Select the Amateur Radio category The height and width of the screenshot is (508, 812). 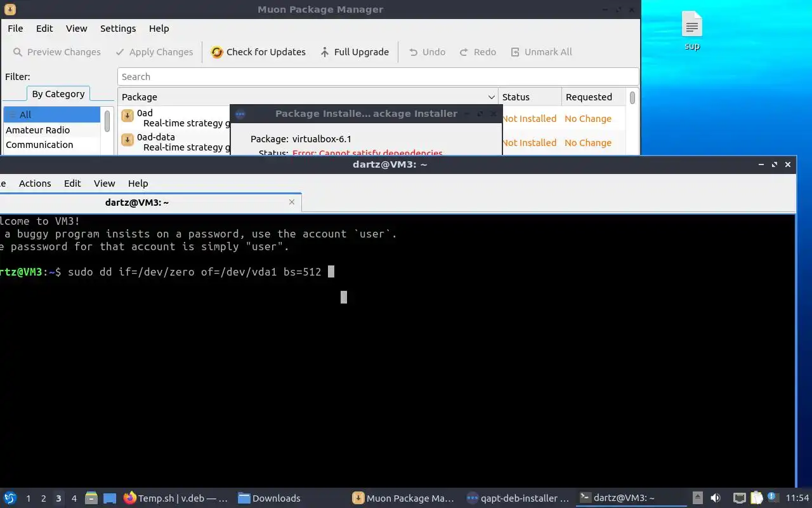(x=52, y=130)
